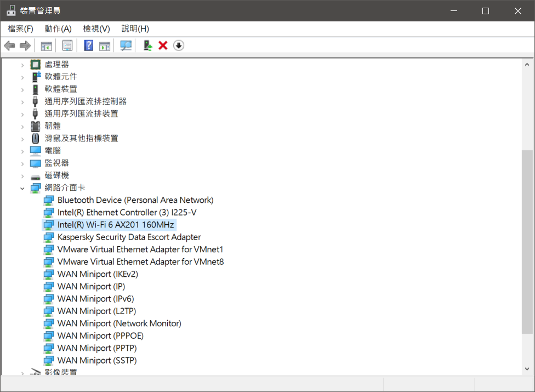Image resolution: width=535 pixels, height=392 pixels.
Task: Select Intel(R) Wi-Fi 6 AX201 160MHz
Action: [116, 225]
